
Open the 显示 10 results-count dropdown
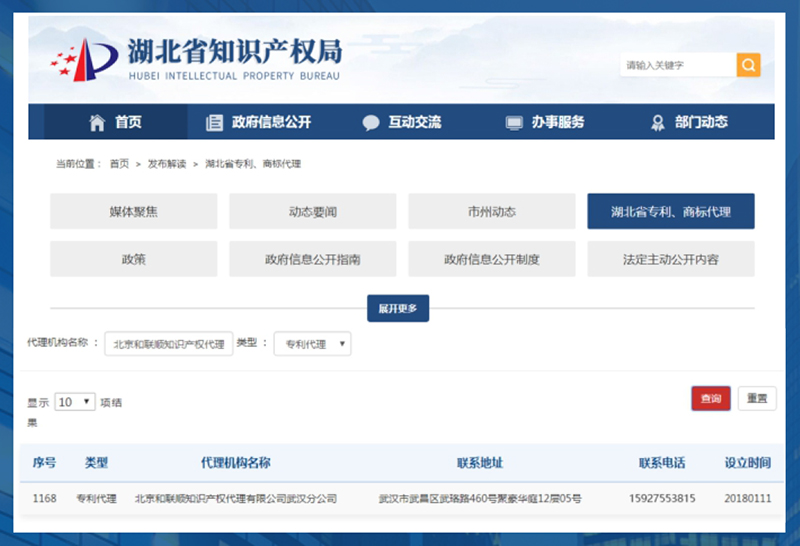[75, 402]
